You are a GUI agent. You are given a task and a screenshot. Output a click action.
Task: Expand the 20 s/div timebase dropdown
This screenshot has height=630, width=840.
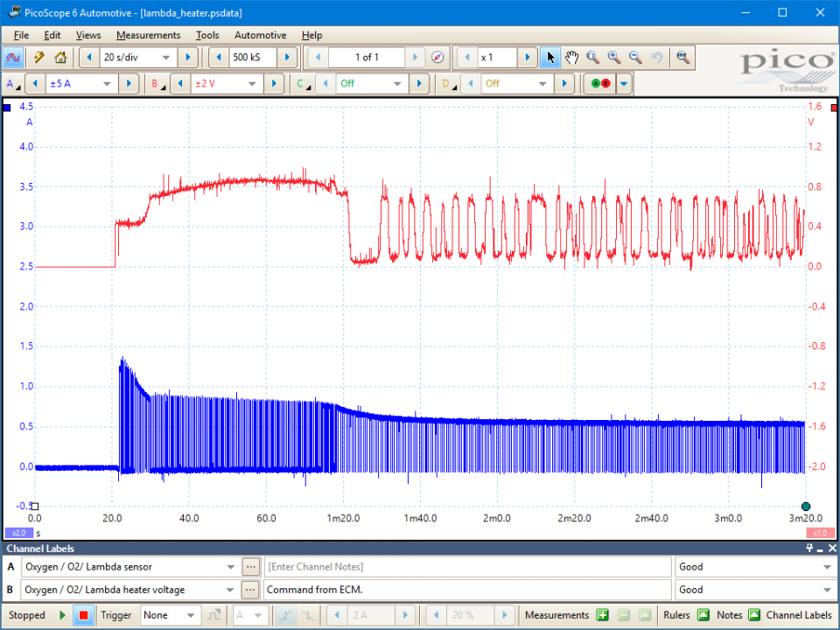pyautogui.click(x=166, y=58)
